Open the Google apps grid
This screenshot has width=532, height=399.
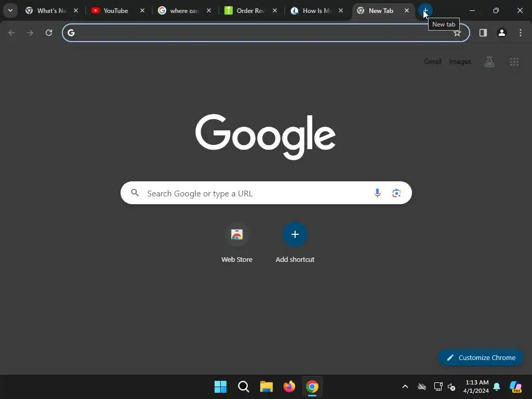514,61
